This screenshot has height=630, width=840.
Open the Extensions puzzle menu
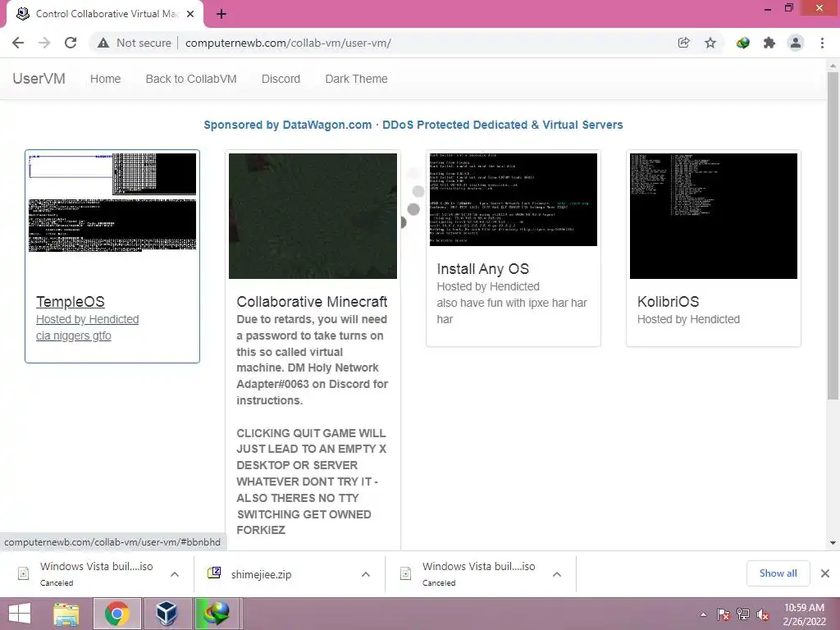click(x=769, y=43)
